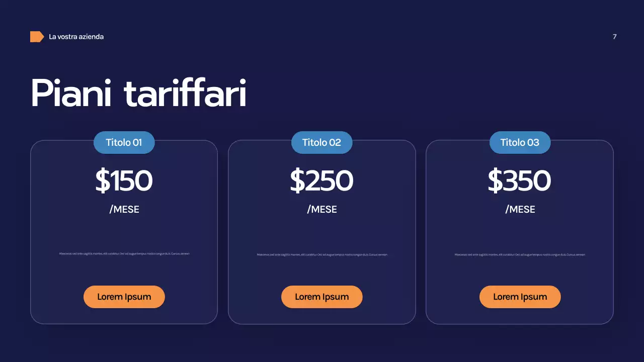The width and height of the screenshot is (644, 362).
Task: Click the "/MESE" label below $350
Action: [x=520, y=209]
